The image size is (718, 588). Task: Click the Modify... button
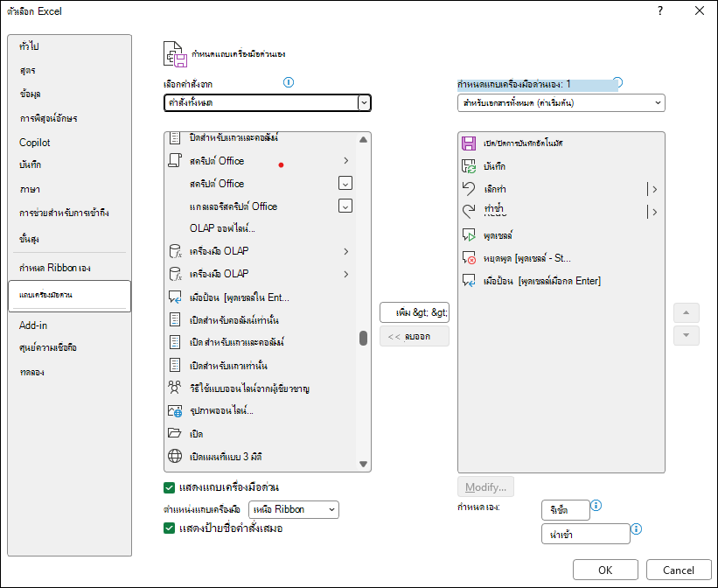click(x=485, y=486)
